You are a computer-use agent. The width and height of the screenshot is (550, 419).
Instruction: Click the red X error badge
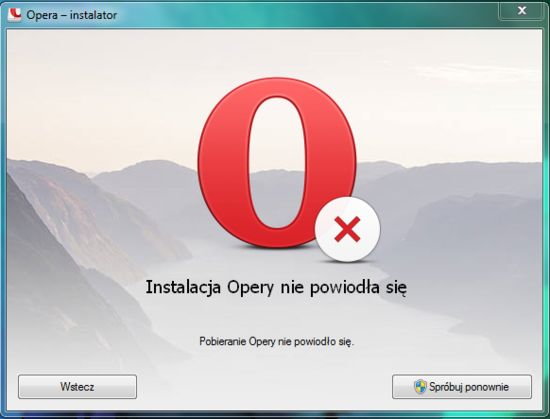pyautogui.click(x=347, y=229)
